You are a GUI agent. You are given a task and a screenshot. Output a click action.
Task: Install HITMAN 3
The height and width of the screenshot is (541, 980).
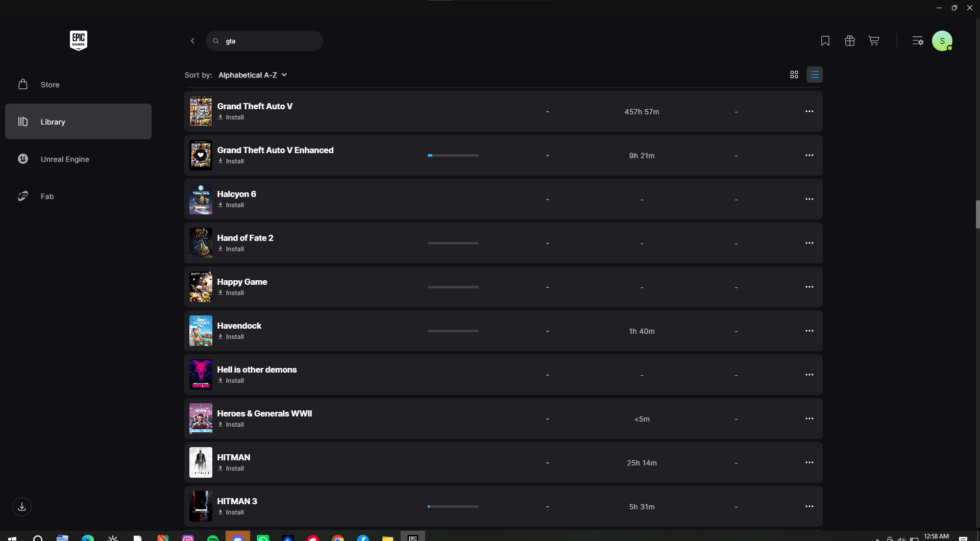[x=231, y=512]
